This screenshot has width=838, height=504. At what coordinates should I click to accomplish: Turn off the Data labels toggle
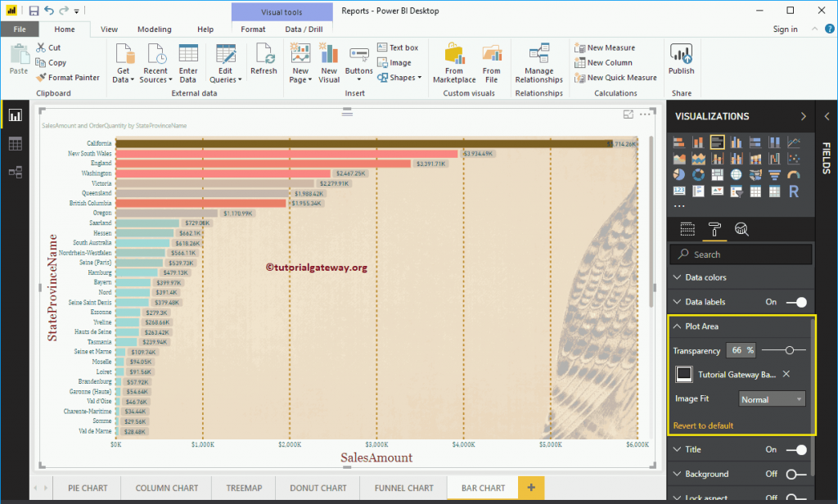click(795, 302)
